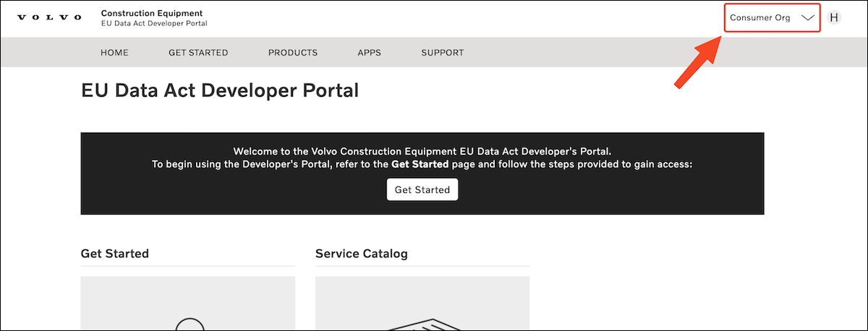
Task: Navigate to the SUPPORT menu item
Action: (x=443, y=53)
